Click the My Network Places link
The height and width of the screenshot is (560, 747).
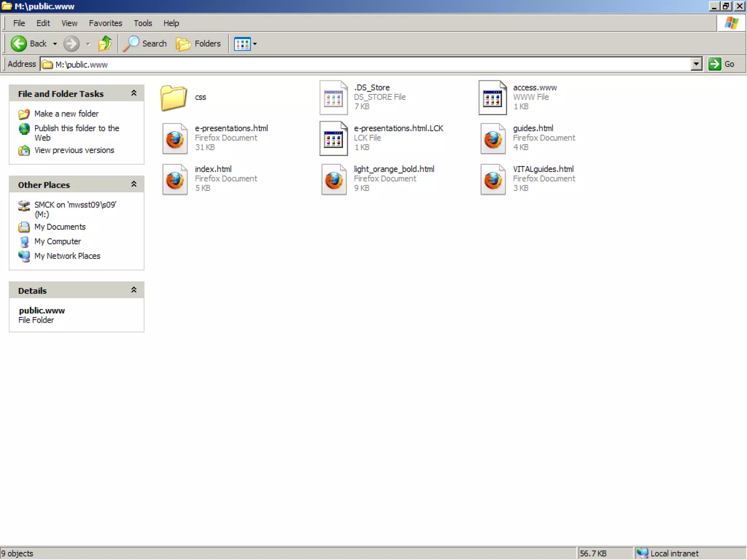pos(67,256)
